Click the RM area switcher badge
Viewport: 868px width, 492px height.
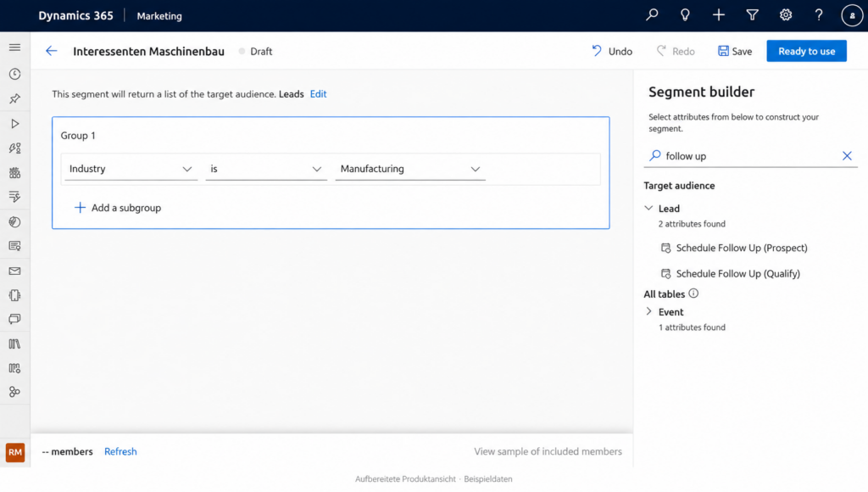[15, 452]
